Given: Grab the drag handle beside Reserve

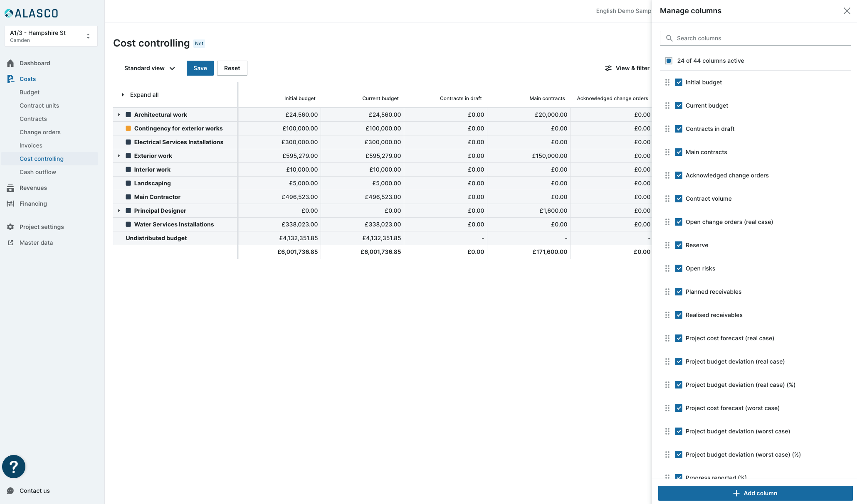Looking at the screenshot, I should (667, 245).
